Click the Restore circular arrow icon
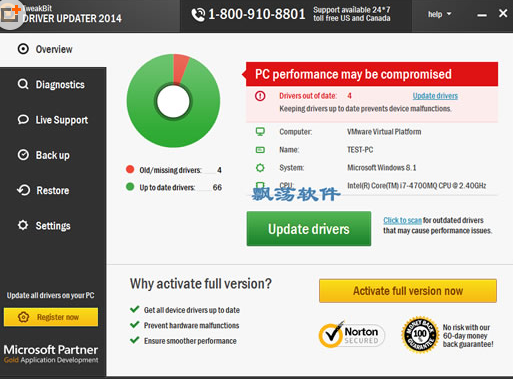This screenshot has height=379, width=513. [x=23, y=190]
